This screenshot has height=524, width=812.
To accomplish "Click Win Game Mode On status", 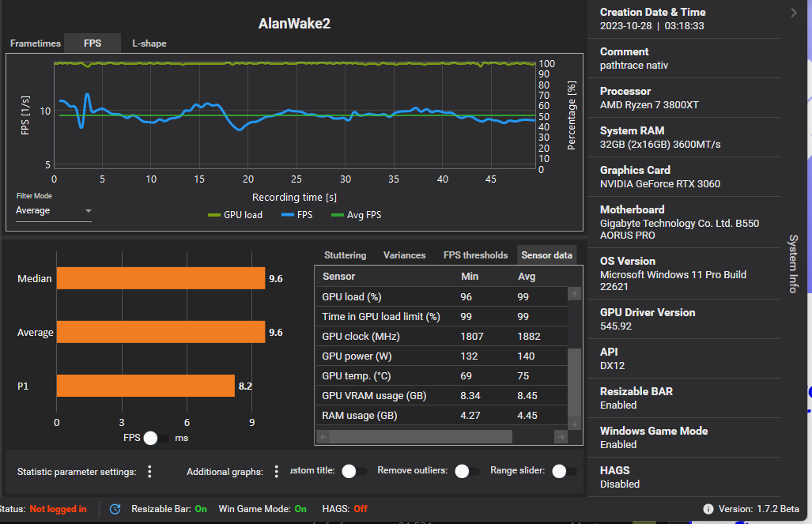I will click(x=262, y=509).
